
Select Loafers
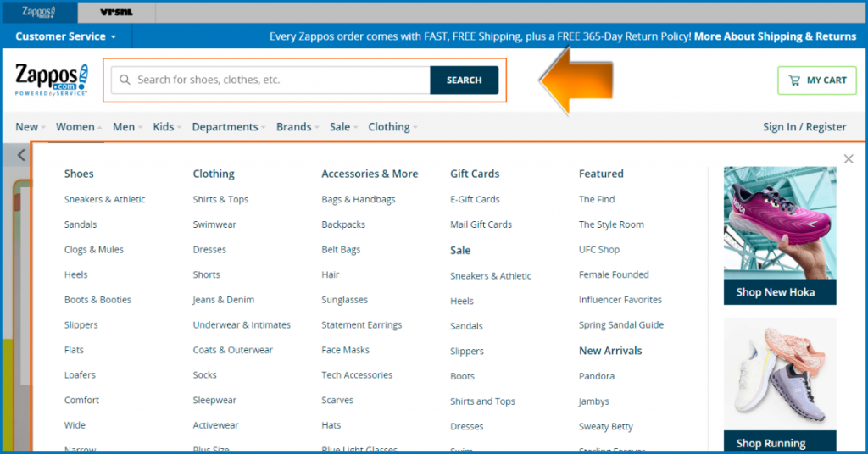(80, 375)
